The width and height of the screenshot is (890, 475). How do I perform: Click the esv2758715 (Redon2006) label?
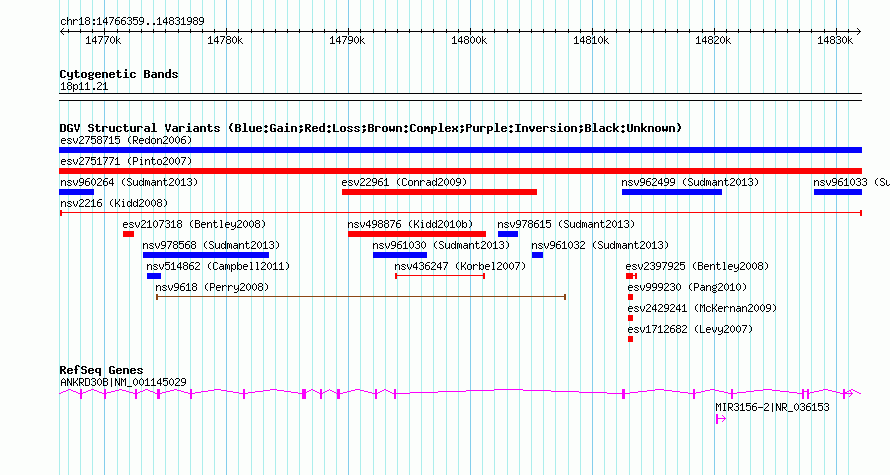point(126,140)
